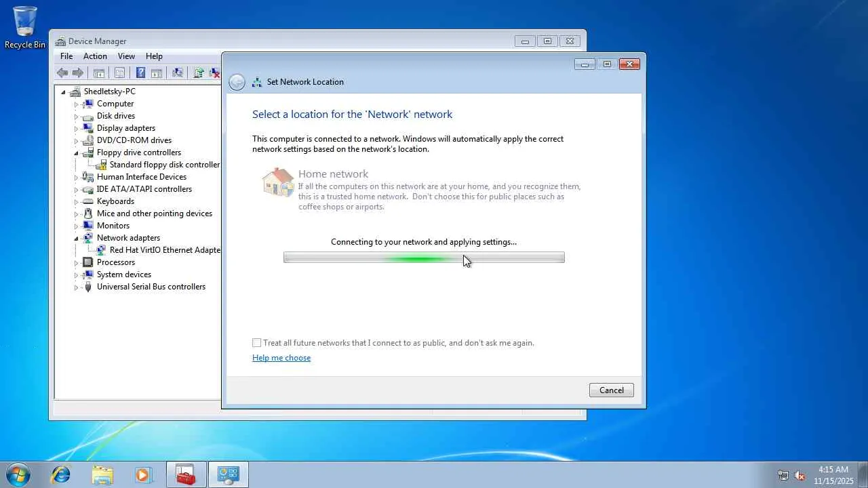The height and width of the screenshot is (488, 868).
Task: Click Cancel in Set Network Location dialog
Action: coord(612,390)
